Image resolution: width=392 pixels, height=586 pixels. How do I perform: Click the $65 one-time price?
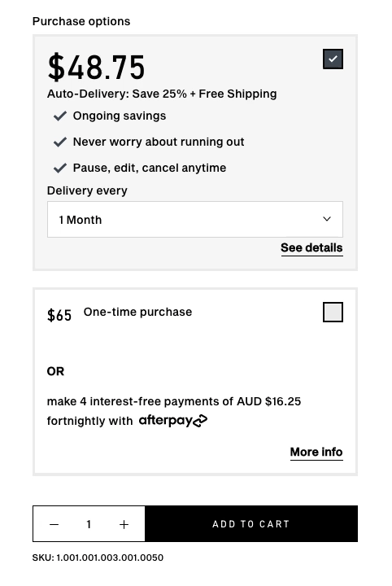59,315
